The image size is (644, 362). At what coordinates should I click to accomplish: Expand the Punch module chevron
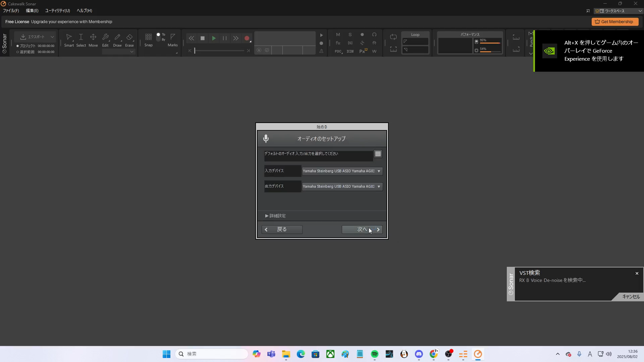click(x=531, y=54)
